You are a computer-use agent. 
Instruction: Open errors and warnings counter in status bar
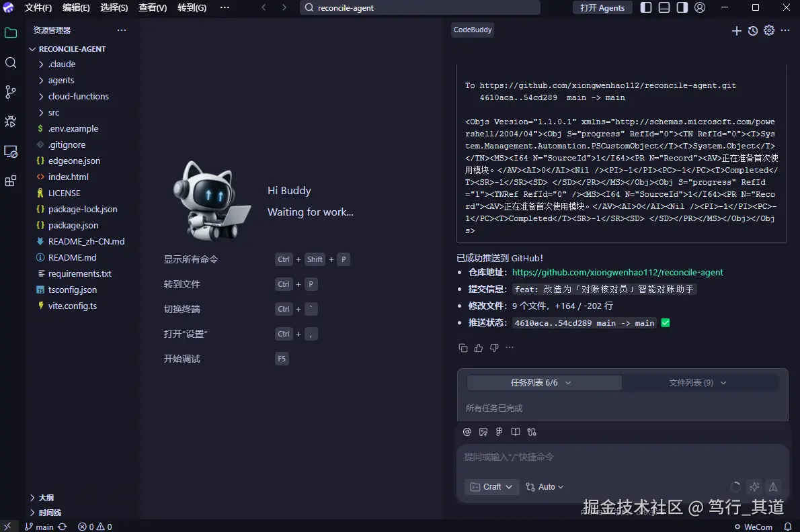[x=95, y=527]
